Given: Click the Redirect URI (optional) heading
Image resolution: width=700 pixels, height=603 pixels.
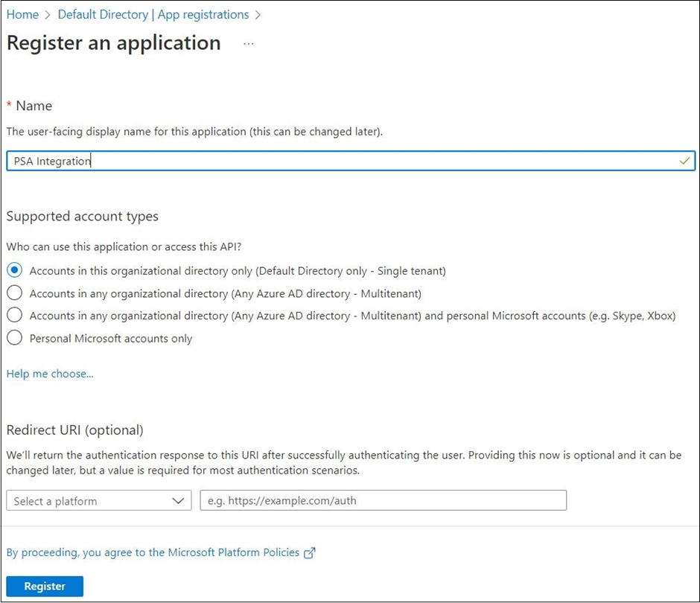Looking at the screenshot, I should [x=74, y=430].
